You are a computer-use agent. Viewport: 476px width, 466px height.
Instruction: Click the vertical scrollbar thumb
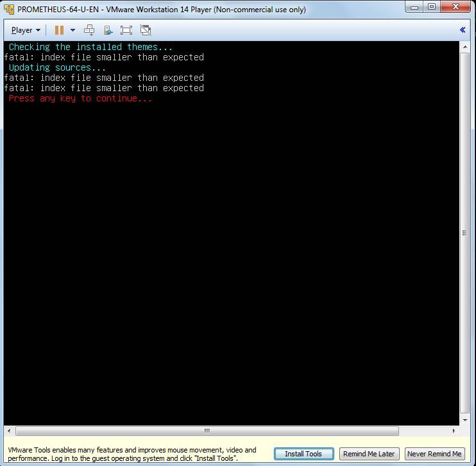pos(464,233)
